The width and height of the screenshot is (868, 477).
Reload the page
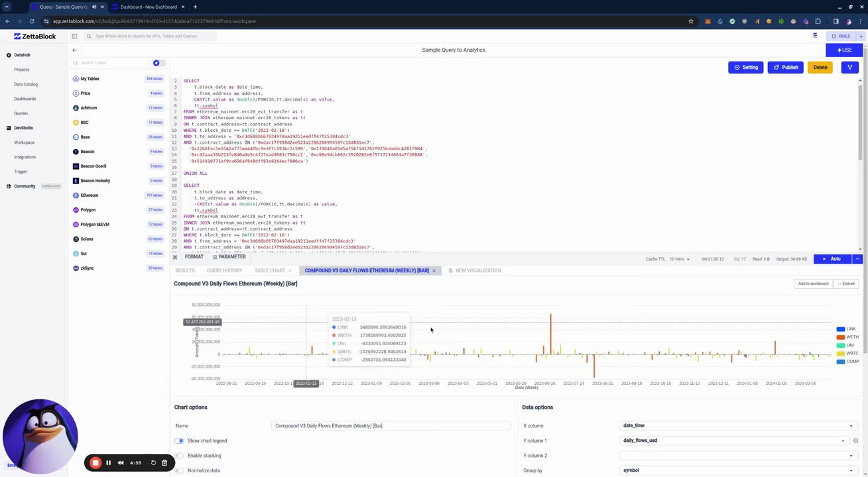click(x=33, y=21)
